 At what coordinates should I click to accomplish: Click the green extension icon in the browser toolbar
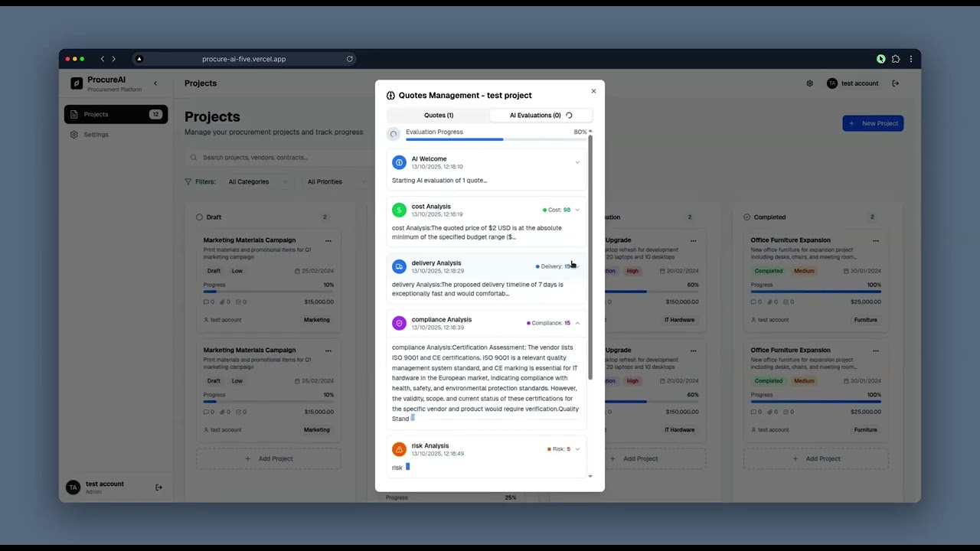(881, 59)
